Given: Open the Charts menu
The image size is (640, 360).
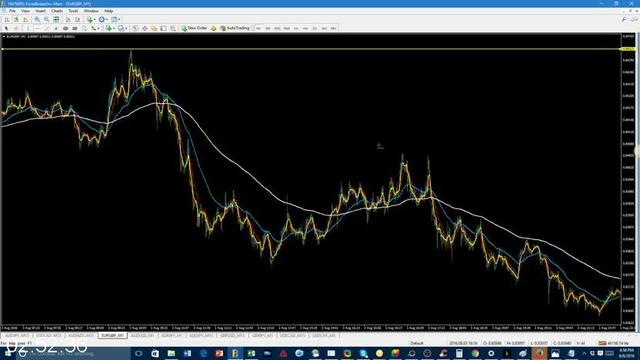Looking at the screenshot, I should click(57, 11).
